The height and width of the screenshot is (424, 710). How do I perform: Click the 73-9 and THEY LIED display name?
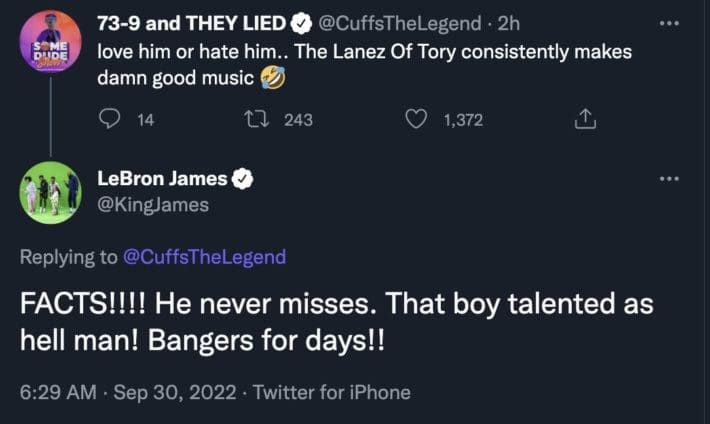point(189,24)
